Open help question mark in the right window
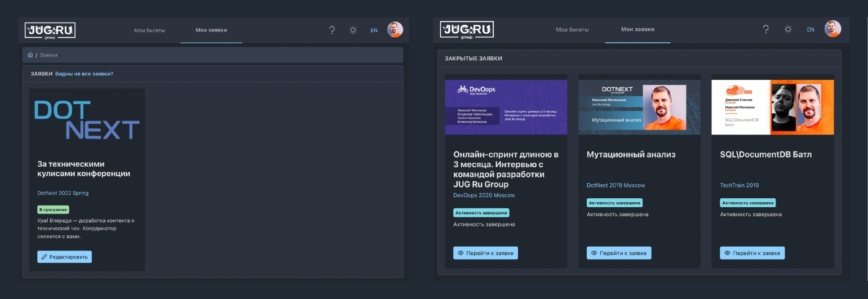The width and height of the screenshot is (868, 299). [x=765, y=29]
